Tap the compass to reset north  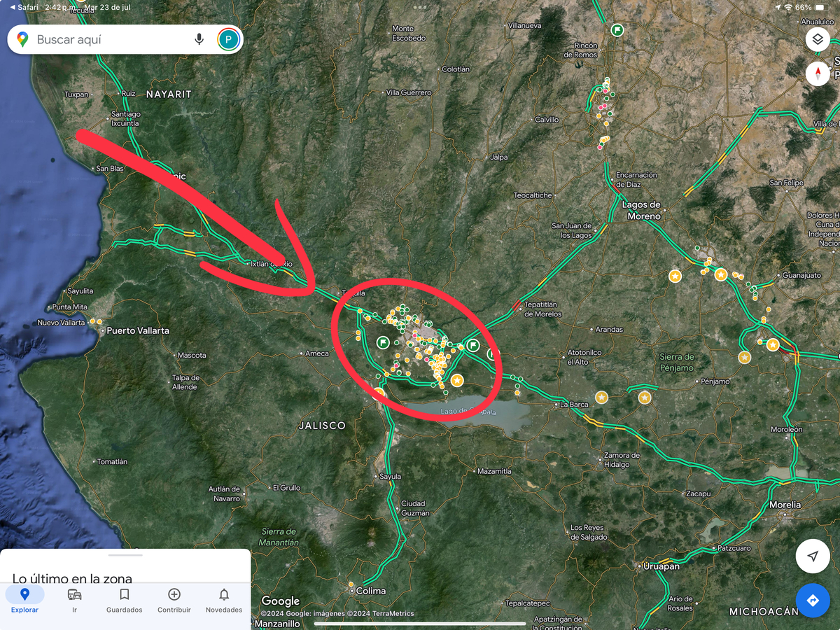pyautogui.click(x=818, y=73)
